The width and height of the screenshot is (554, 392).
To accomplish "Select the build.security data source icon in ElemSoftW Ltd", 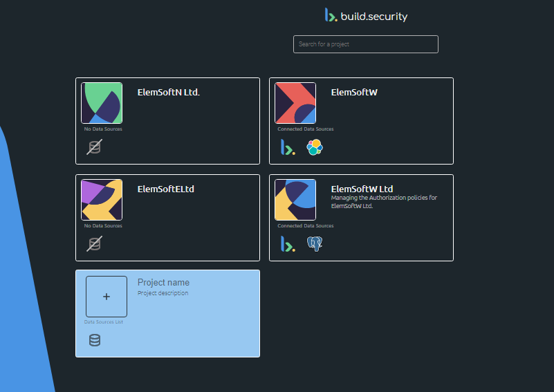I will (x=288, y=243).
